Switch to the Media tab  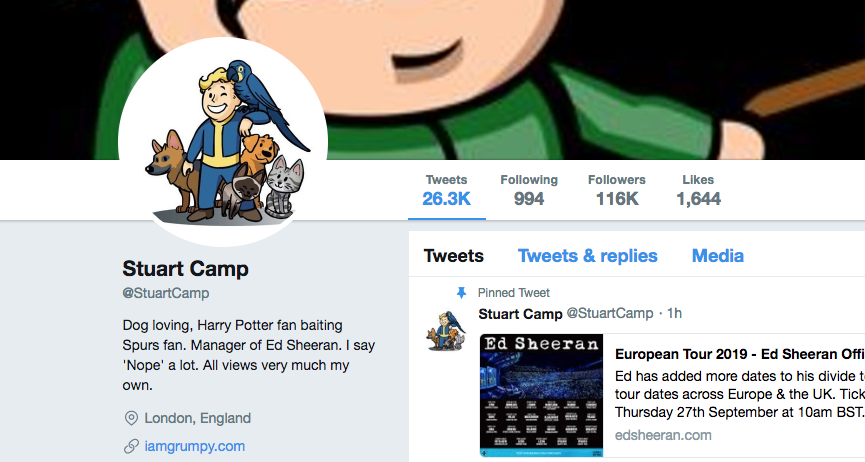coord(718,256)
